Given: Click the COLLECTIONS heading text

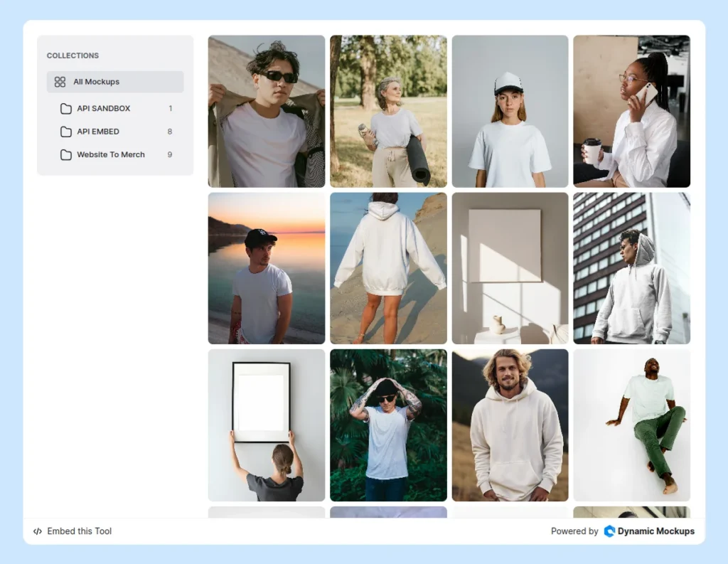Looking at the screenshot, I should click(73, 55).
